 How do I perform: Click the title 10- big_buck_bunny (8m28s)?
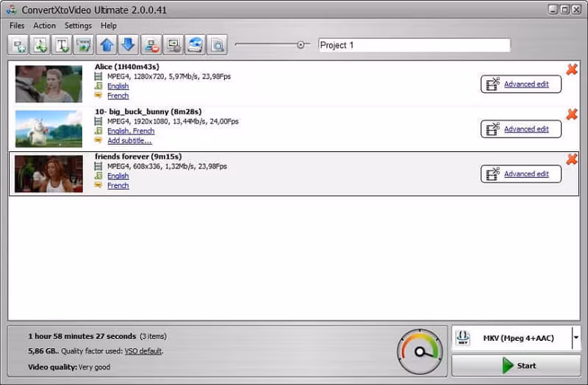click(x=148, y=112)
